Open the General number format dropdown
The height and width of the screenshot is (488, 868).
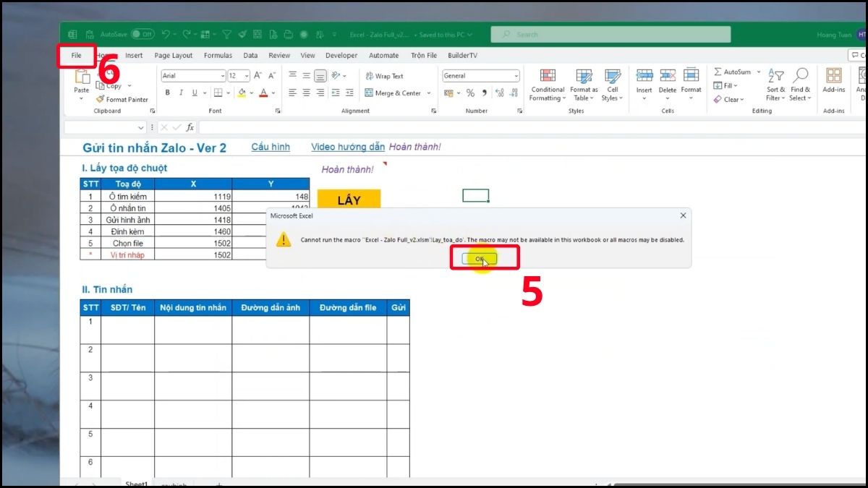516,76
